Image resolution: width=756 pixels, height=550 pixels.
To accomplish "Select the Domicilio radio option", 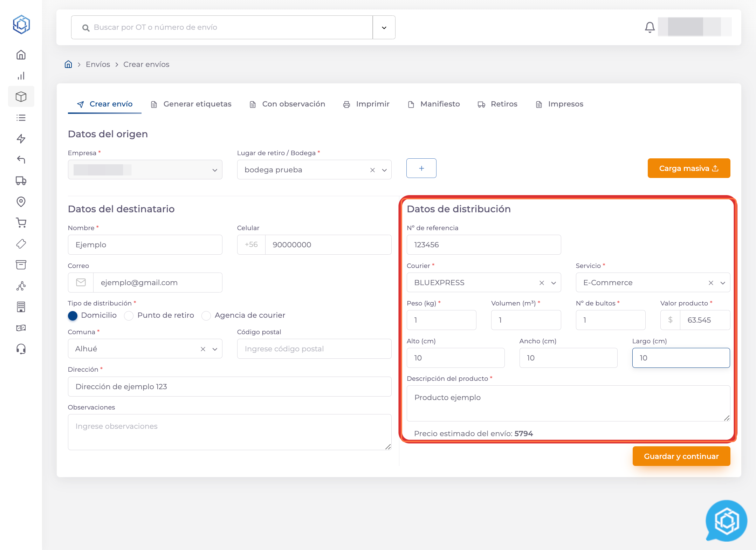I will 73,316.
